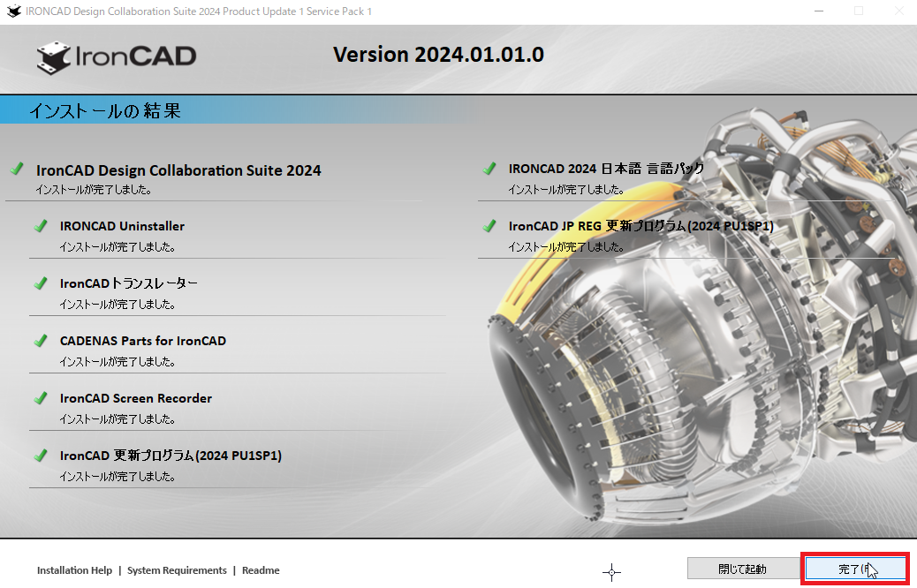Select the IronCADトランスレーター text
This screenshot has height=588, width=917.
tap(129, 283)
